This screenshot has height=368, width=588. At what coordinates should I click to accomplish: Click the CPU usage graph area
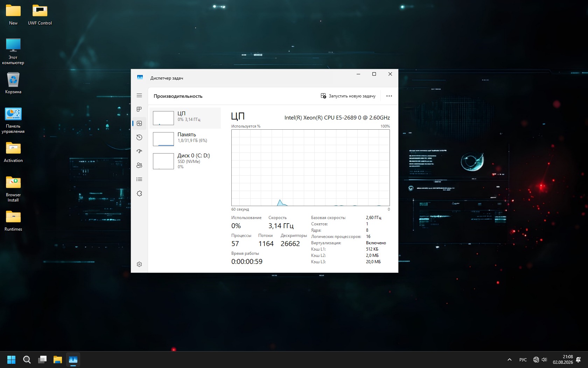pyautogui.click(x=310, y=168)
